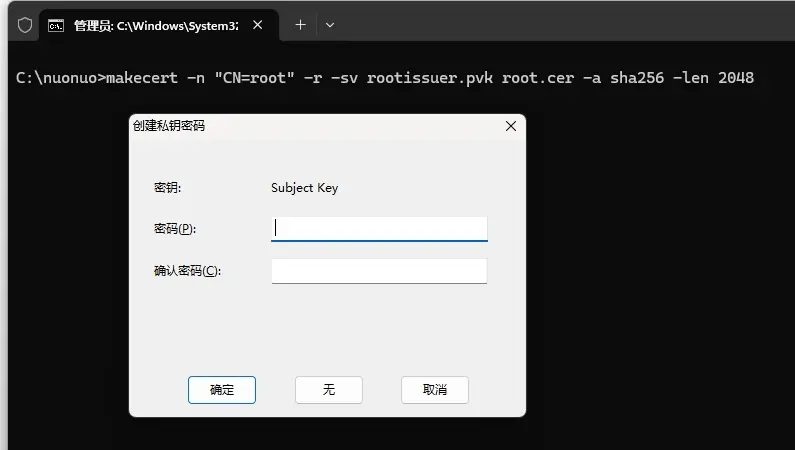Open a new terminal tab with plus
The width and height of the screenshot is (795, 450).
(x=300, y=25)
